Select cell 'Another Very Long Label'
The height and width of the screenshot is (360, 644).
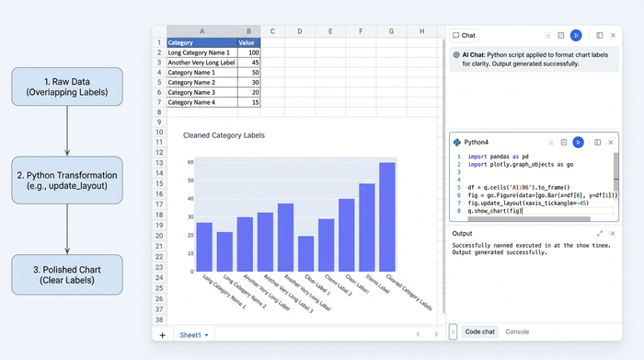[202, 63]
